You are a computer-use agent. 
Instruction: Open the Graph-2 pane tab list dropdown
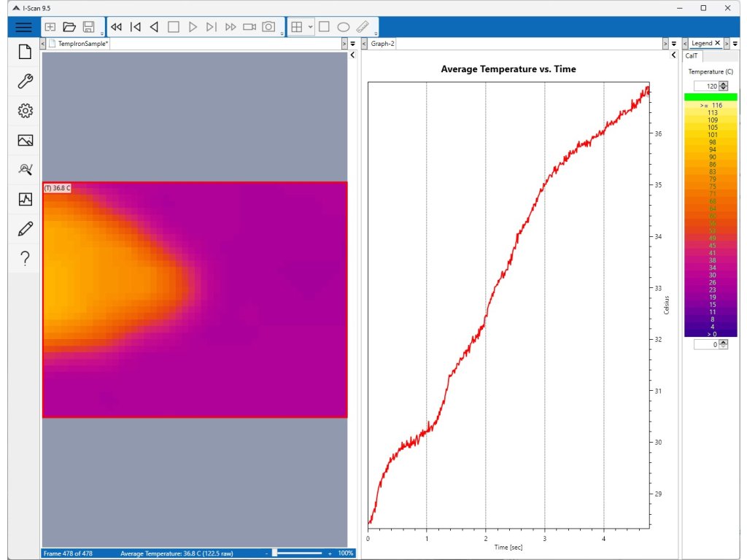(x=675, y=44)
